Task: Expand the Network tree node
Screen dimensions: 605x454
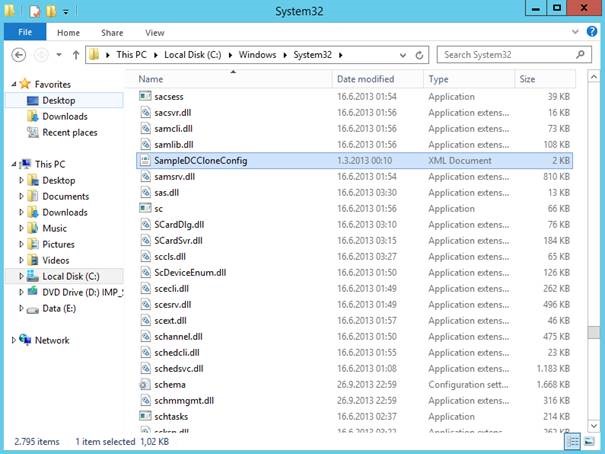Action: coord(14,340)
